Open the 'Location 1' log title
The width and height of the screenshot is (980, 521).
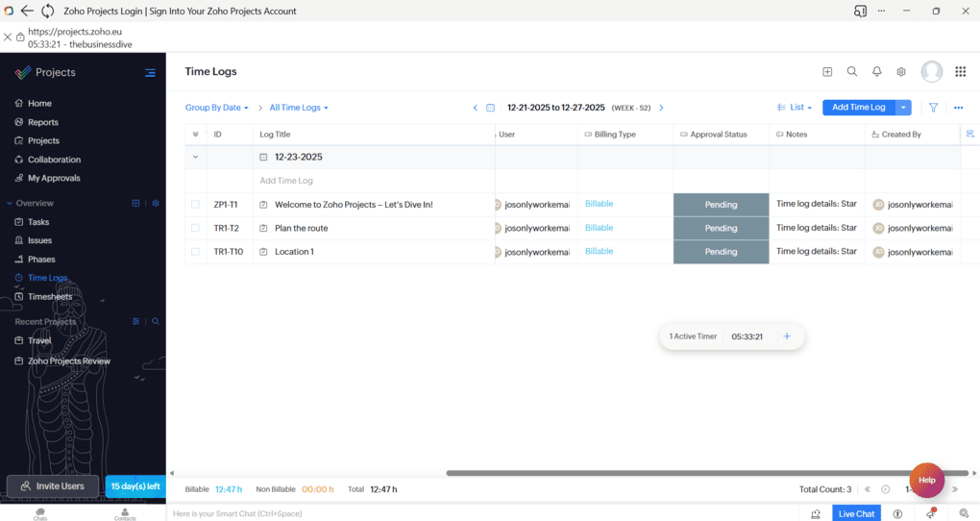pos(294,252)
